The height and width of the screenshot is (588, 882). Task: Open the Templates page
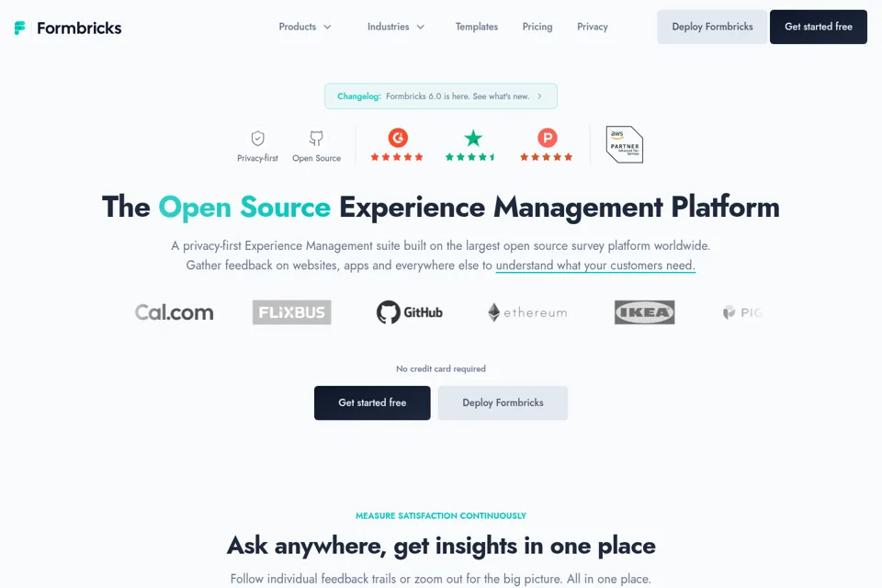(477, 27)
